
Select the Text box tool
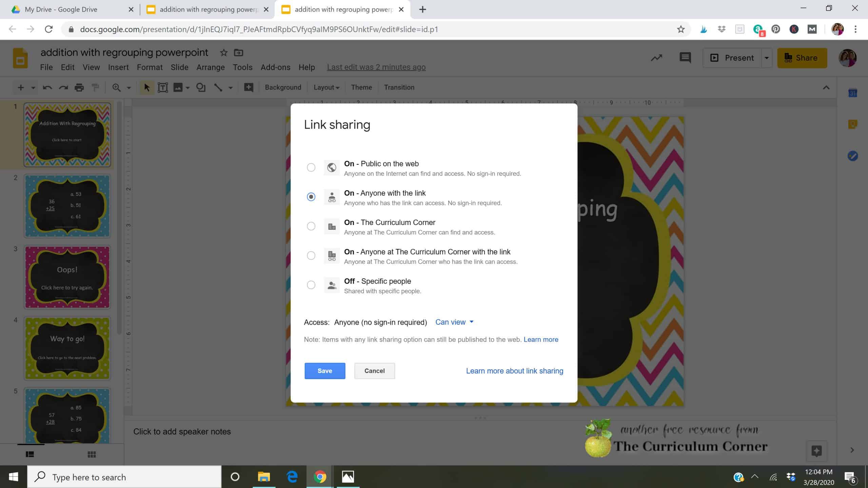tap(163, 87)
